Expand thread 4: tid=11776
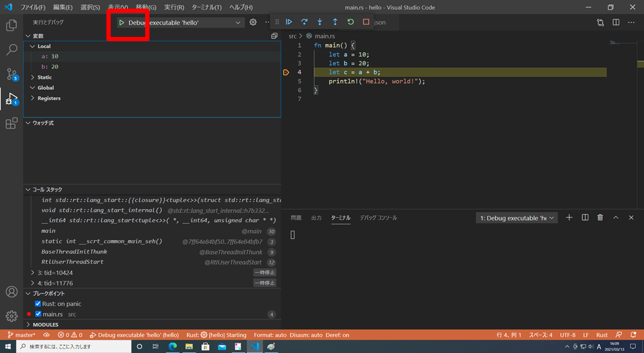The image size is (644, 353). point(33,284)
